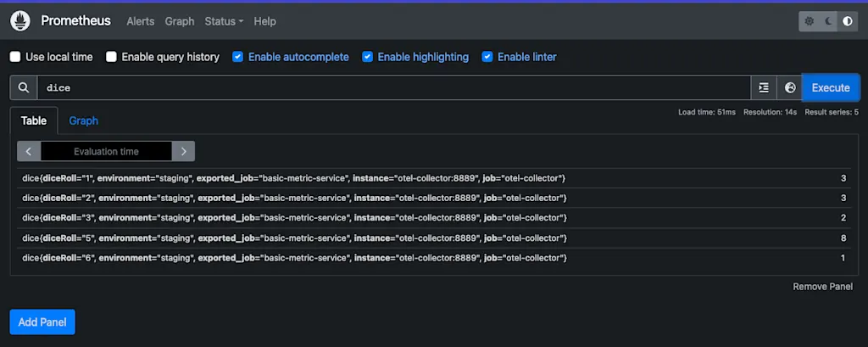Image resolution: width=868 pixels, height=347 pixels.
Task: Open the metrics explorer globe icon
Action: [790, 87]
